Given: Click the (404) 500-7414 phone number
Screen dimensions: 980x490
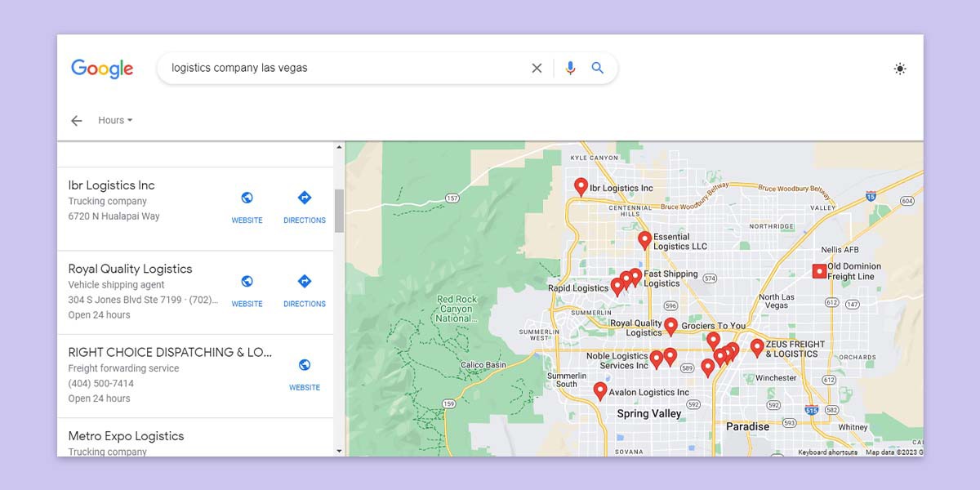Looking at the screenshot, I should [x=101, y=384].
